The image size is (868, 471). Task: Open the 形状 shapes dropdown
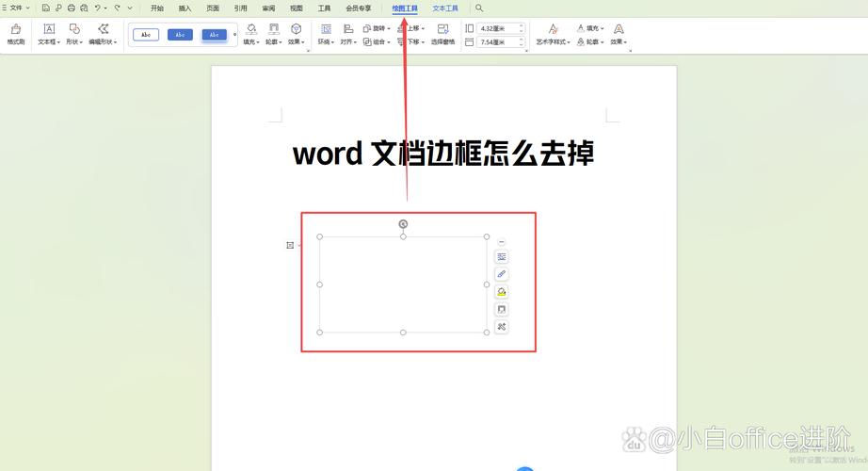(74, 34)
